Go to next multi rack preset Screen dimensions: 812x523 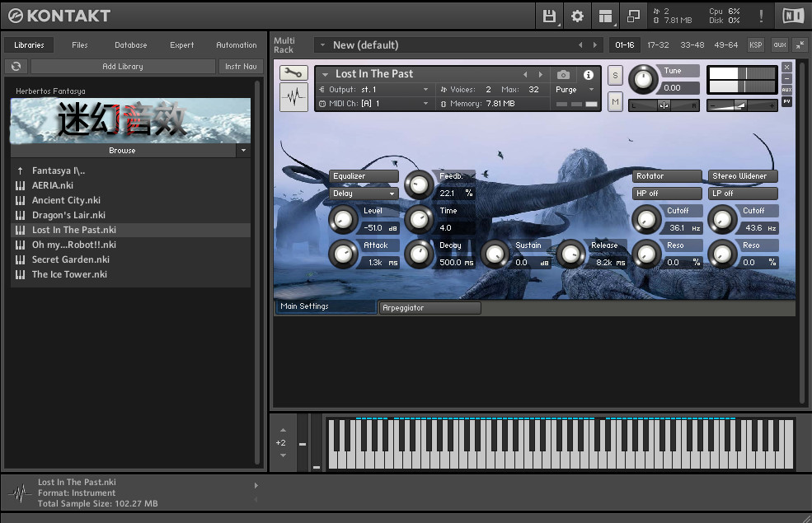595,45
